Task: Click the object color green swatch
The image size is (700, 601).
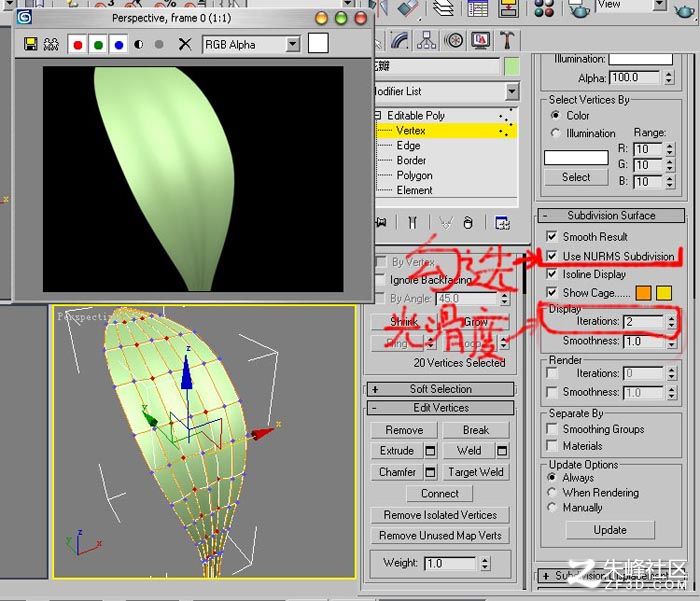Action: 512,67
